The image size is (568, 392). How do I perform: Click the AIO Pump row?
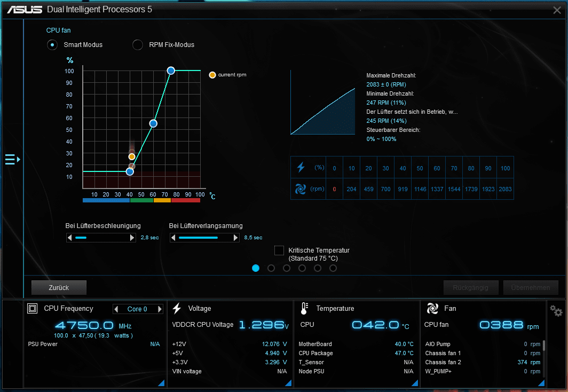tap(483, 344)
